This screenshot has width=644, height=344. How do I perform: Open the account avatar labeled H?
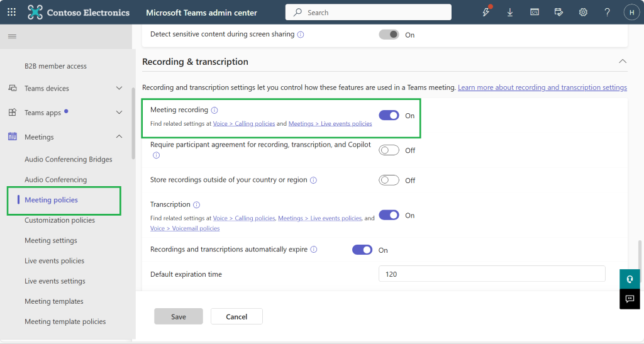pos(631,13)
